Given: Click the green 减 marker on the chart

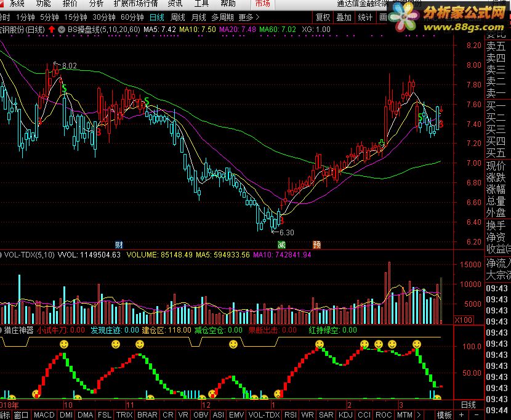Looking at the screenshot, I should point(281,244).
